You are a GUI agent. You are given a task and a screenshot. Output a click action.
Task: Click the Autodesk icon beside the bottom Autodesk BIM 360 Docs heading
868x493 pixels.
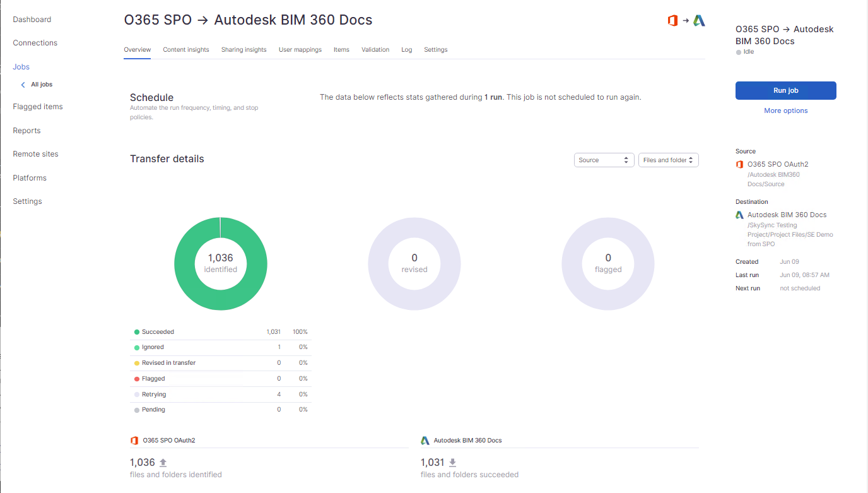point(425,440)
